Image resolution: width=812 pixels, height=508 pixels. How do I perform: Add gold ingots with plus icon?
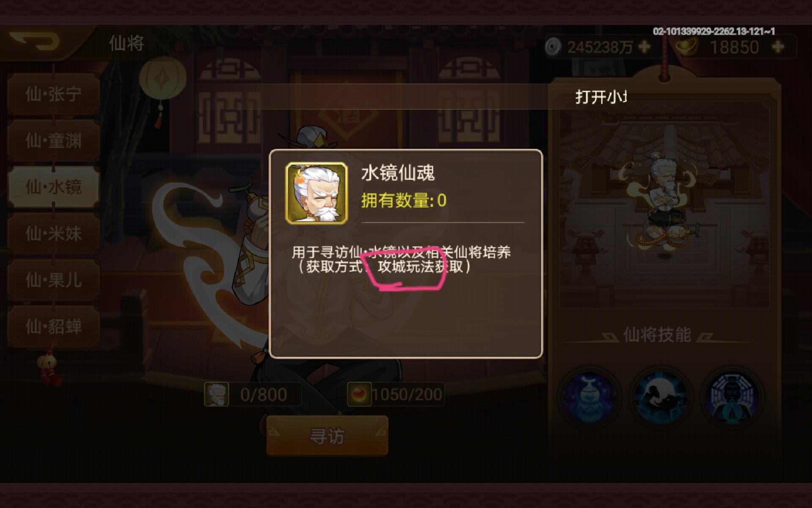point(777,47)
